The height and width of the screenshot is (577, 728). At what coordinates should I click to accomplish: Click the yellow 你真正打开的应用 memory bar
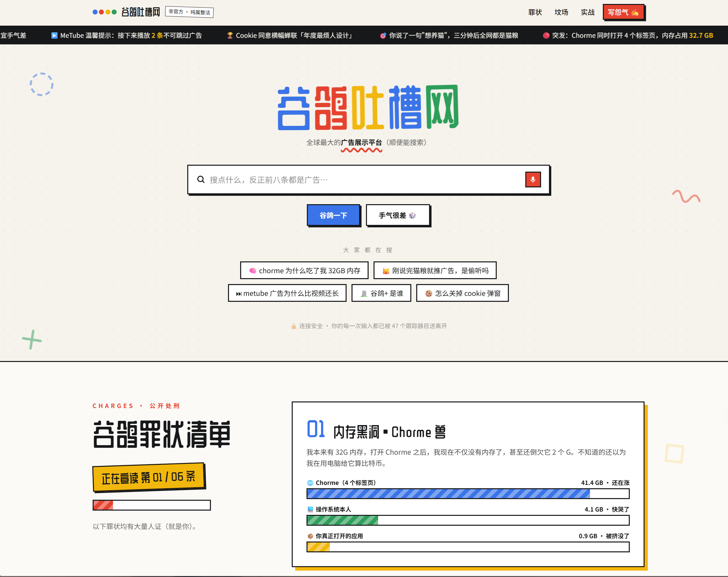point(468,547)
